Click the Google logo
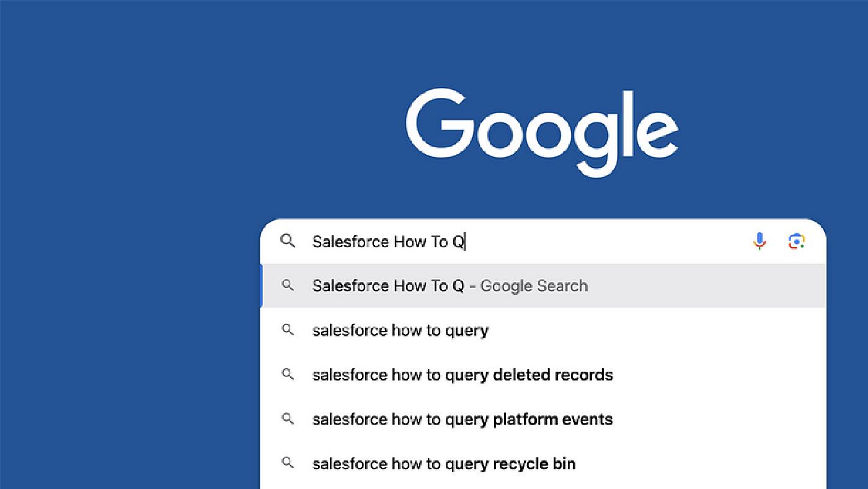 tap(542, 130)
